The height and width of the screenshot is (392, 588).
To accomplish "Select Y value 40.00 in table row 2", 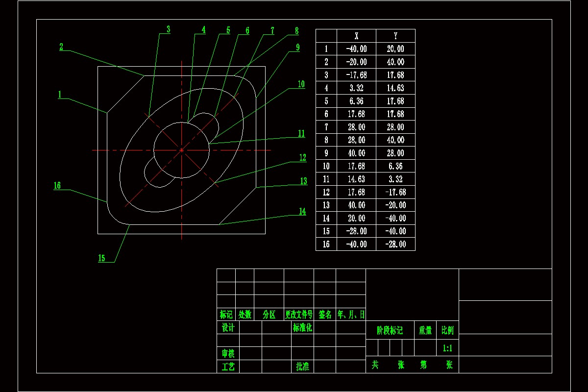I will click(395, 62).
